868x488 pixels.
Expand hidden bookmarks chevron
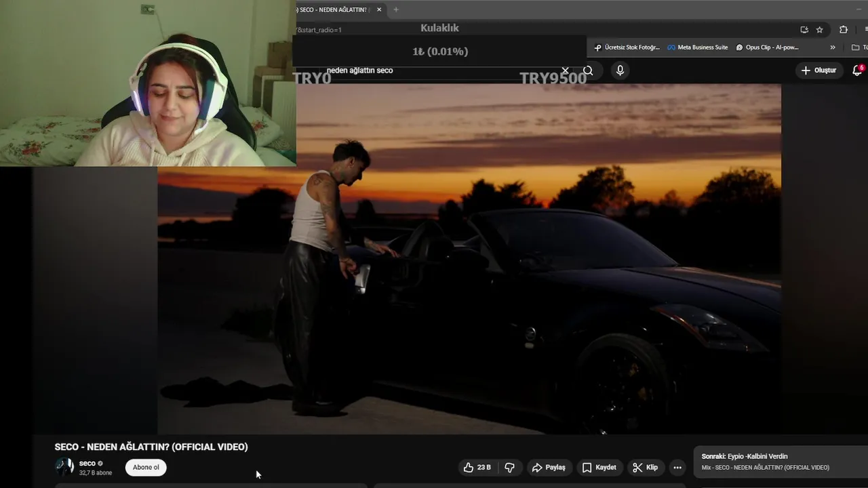[833, 47]
